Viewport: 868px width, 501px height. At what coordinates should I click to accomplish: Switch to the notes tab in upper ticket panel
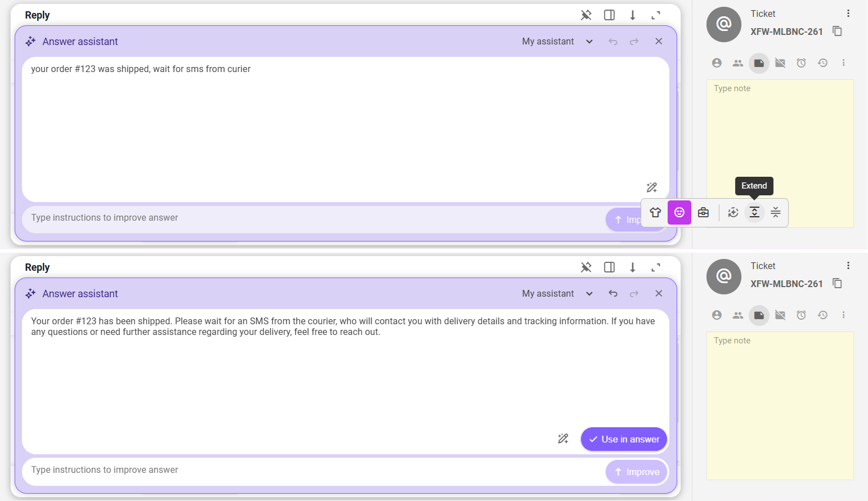[x=759, y=63]
